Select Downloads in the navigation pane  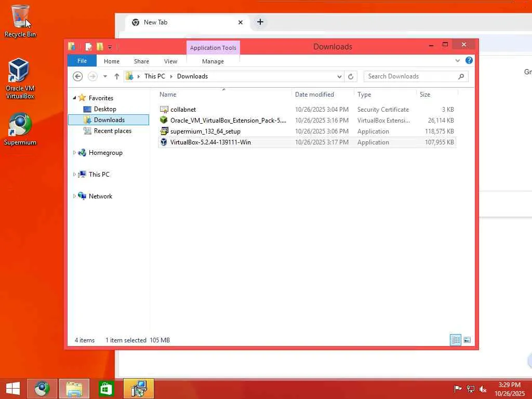click(109, 120)
